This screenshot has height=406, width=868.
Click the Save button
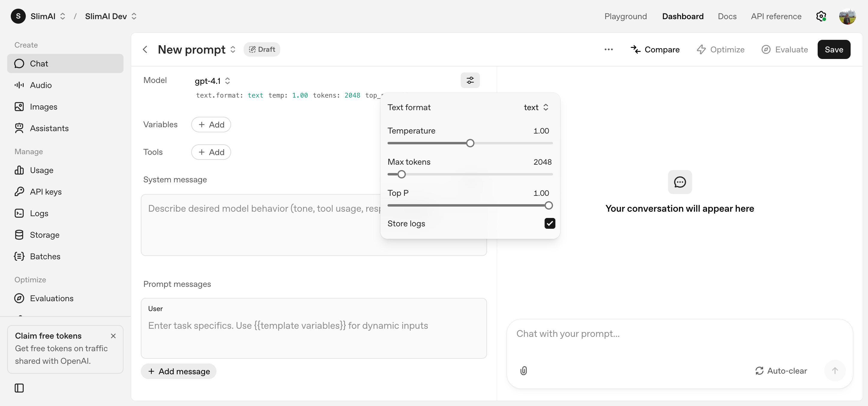click(x=834, y=49)
